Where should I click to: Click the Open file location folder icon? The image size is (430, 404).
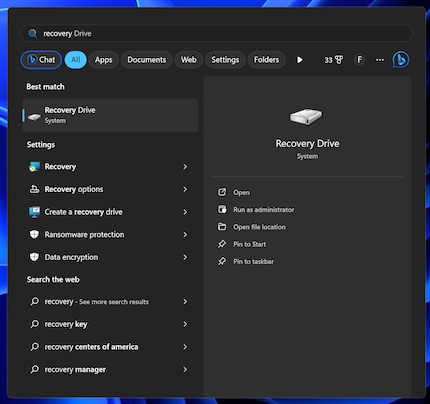pos(222,227)
